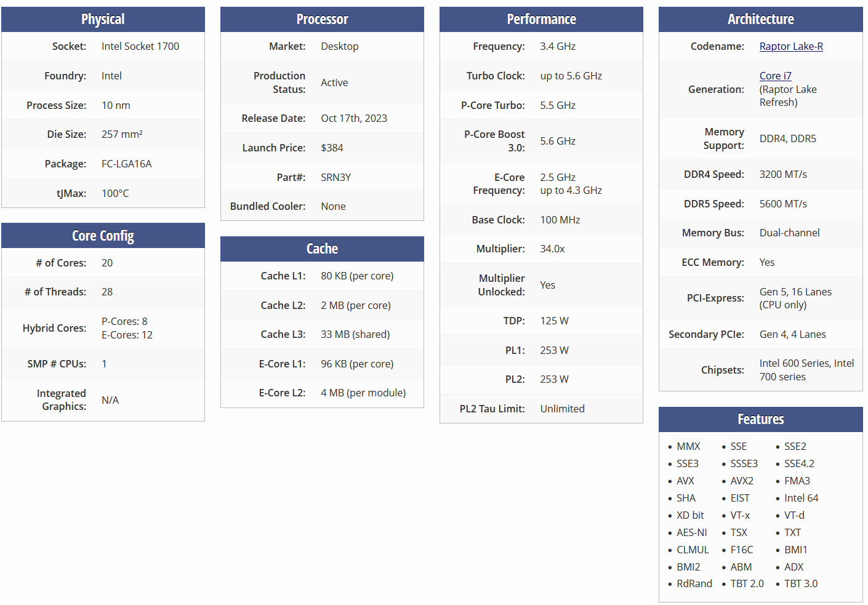Select the '10 nm' process size value
868x605 pixels.
coord(116,105)
